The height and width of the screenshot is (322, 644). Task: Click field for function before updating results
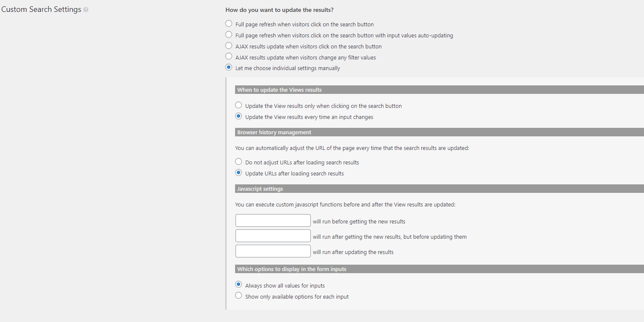coord(273,236)
